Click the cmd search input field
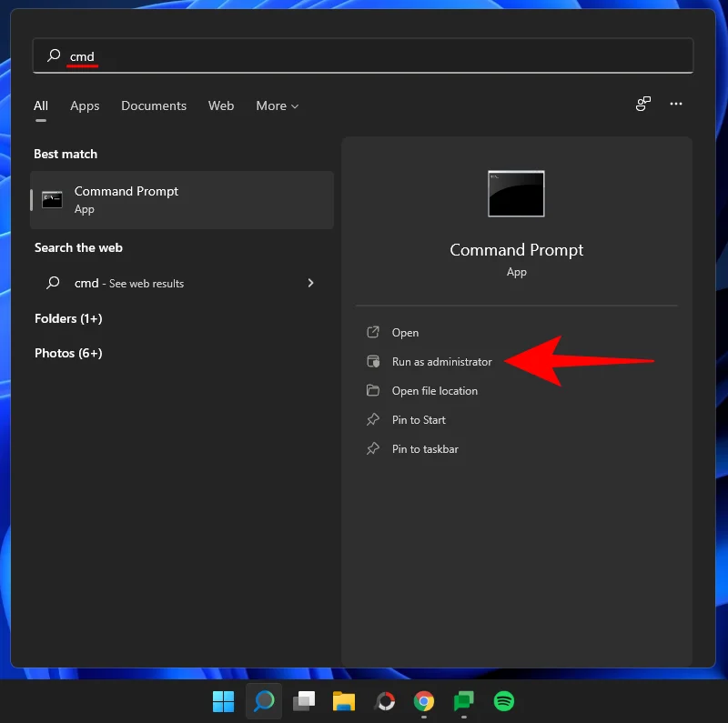 click(182, 55)
